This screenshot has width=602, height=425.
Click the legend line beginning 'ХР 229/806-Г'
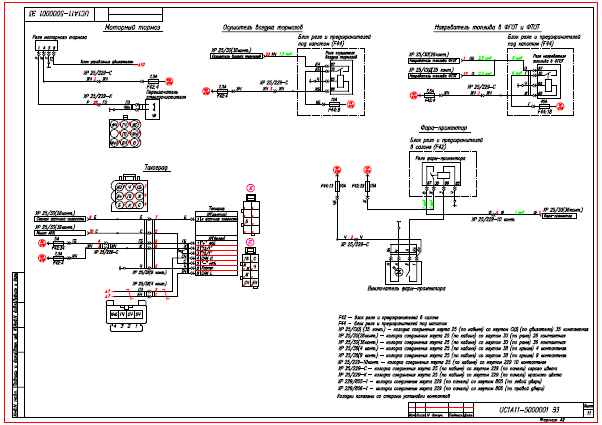pyautogui.click(x=441, y=389)
